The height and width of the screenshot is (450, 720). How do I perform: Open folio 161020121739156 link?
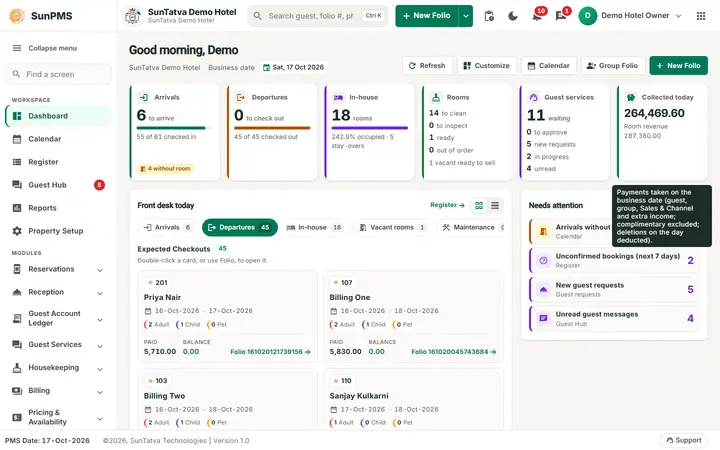(x=270, y=352)
